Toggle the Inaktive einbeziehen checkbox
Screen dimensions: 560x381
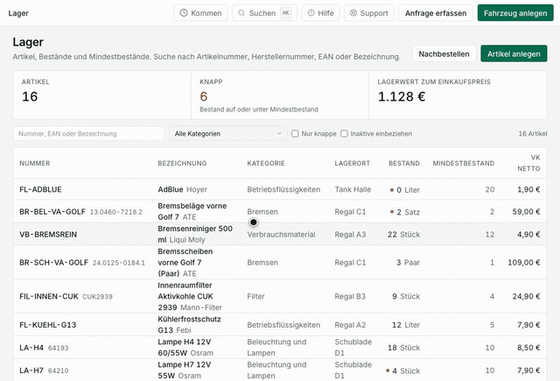pyautogui.click(x=344, y=134)
